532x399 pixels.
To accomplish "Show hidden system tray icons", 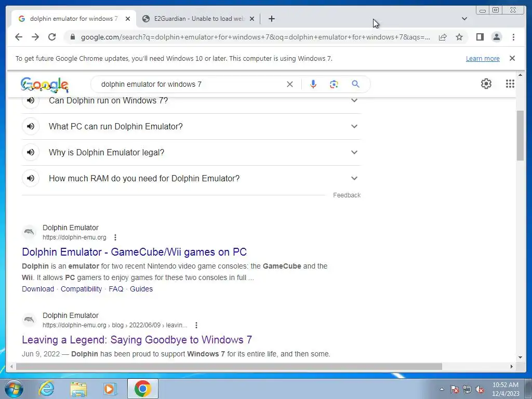I will 442,389.
